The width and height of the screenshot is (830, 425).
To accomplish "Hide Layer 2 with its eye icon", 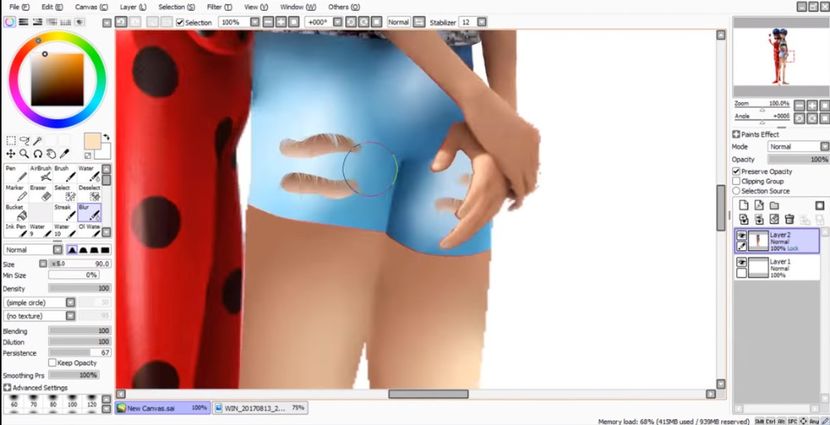I will click(x=742, y=236).
